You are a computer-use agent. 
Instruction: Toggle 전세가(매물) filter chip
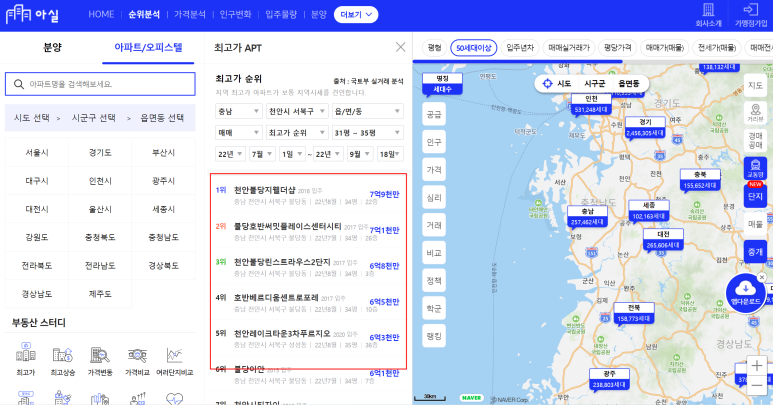coord(717,48)
